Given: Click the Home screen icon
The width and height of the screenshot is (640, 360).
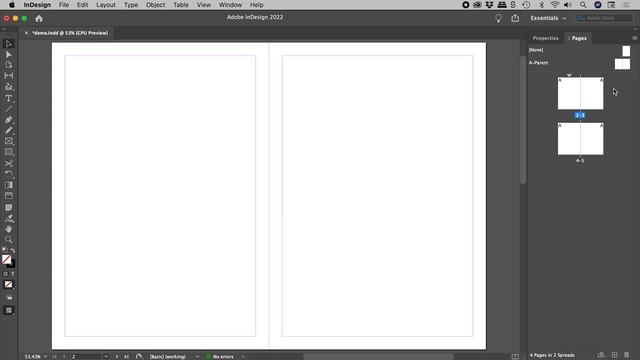Looking at the screenshot, I should coord(39,18).
